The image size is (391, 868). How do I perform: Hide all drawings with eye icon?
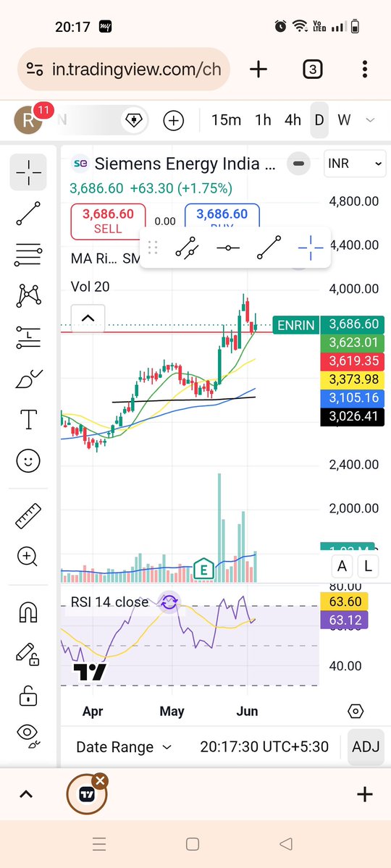pyautogui.click(x=28, y=736)
